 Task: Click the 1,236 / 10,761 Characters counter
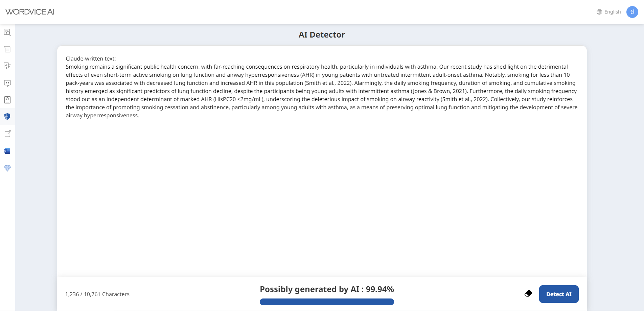click(97, 294)
